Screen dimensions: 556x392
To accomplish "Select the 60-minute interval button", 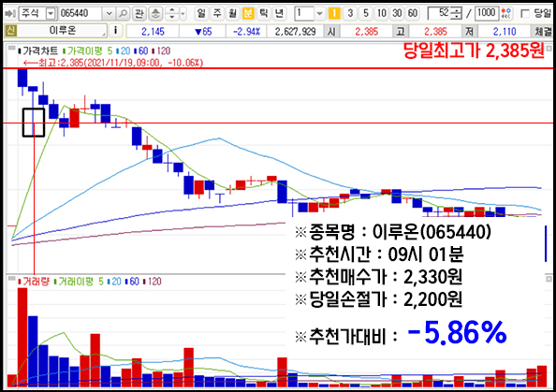I will click(413, 13).
